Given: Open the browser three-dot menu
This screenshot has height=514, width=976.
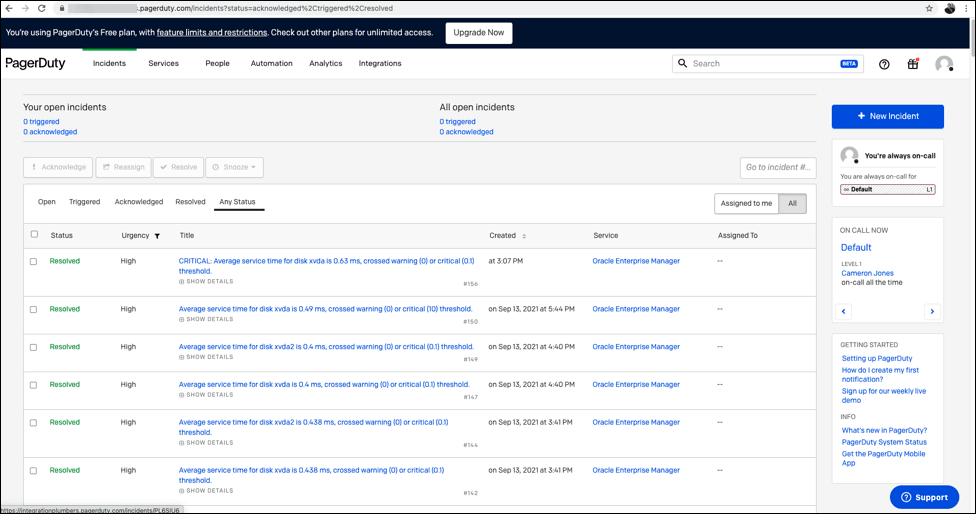Looking at the screenshot, I should point(966,8).
